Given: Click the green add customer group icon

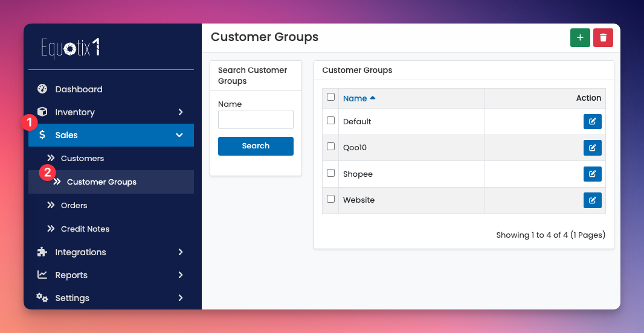Looking at the screenshot, I should (580, 37).
